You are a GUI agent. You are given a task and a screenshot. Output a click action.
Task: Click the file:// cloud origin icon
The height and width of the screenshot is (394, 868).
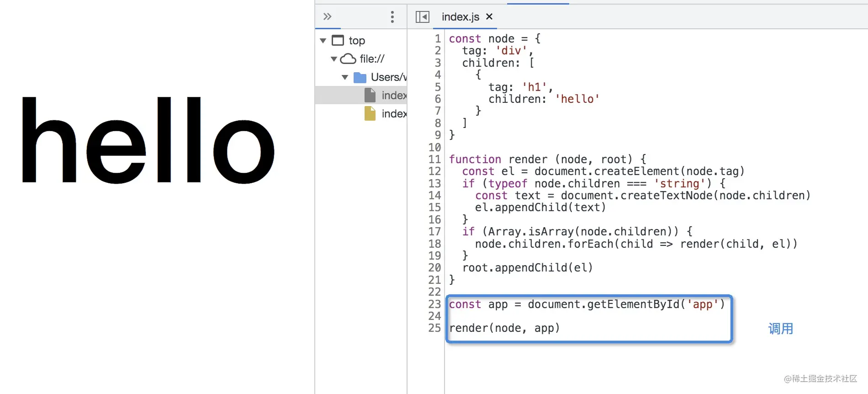(x=349, y=59)
